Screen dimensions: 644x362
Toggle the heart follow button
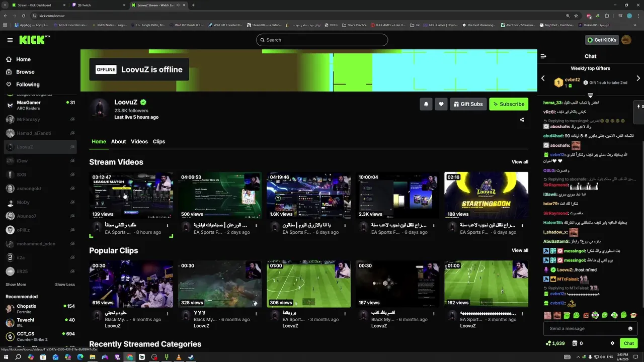coord(441,104)
